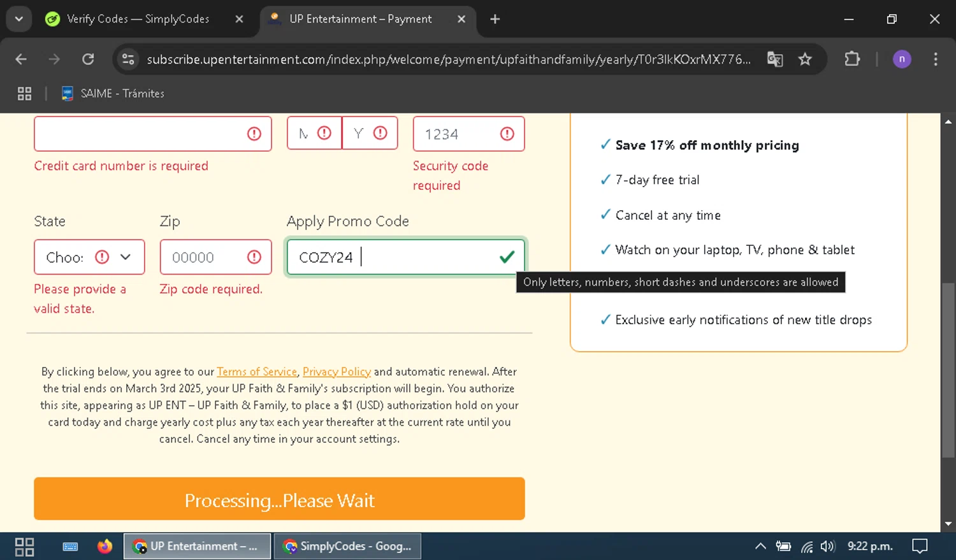Open the Privacy Policy link
This screenshot has height=560, width=956.
[337, 371]
